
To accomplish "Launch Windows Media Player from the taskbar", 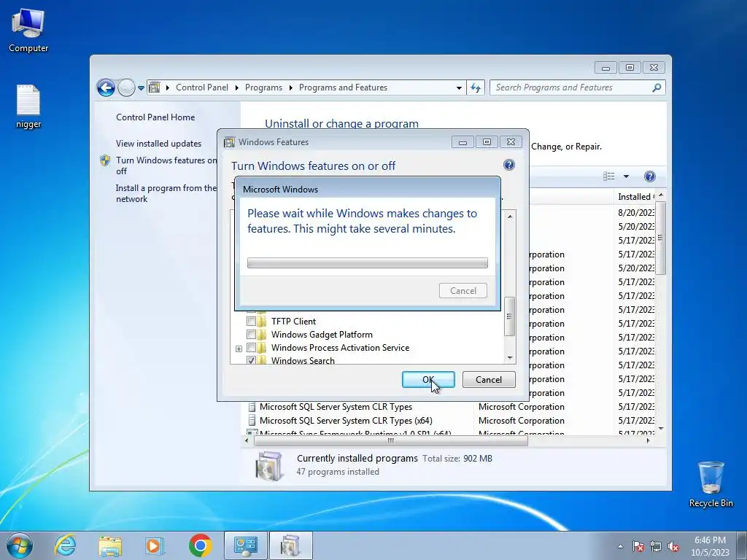I will click(154, 545).
